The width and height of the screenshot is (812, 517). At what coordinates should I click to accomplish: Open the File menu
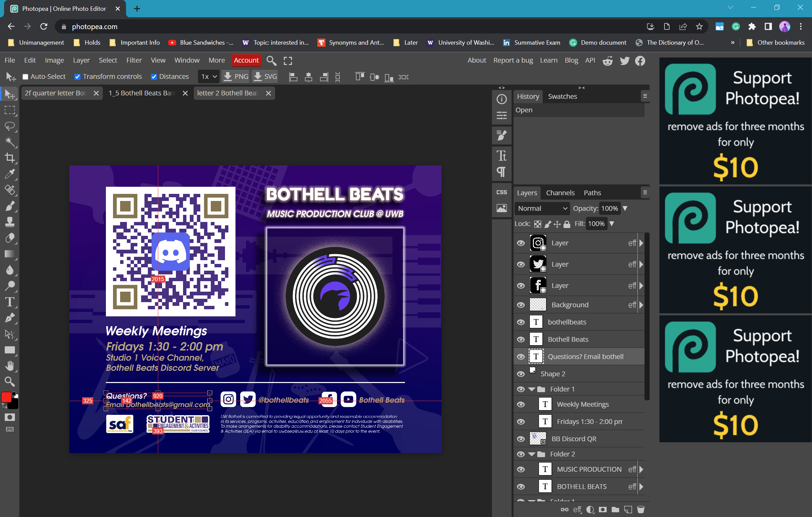point(10,60)
